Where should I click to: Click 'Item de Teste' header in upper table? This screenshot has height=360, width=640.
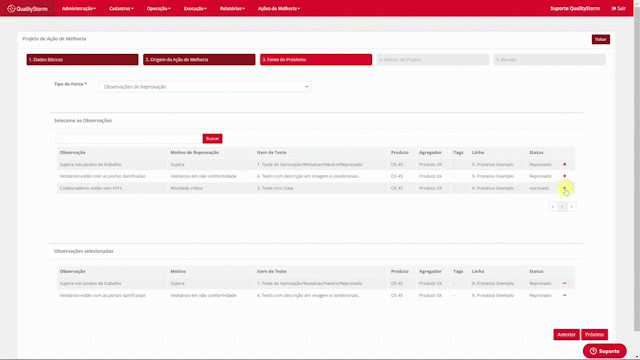click(x=271, y=152)
